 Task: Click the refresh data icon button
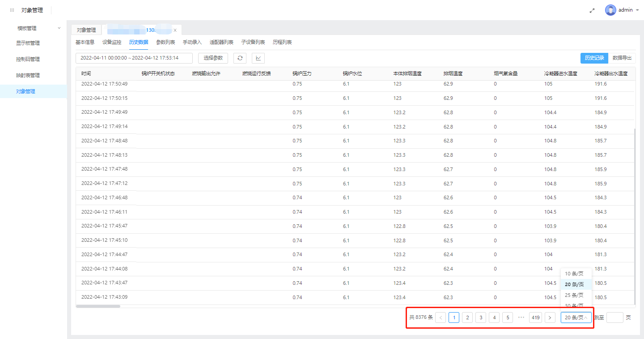coord(240,58)
